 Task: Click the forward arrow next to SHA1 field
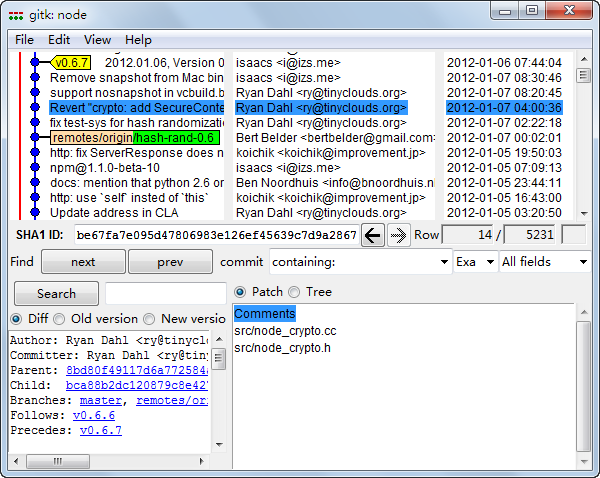tap(398, 235)
